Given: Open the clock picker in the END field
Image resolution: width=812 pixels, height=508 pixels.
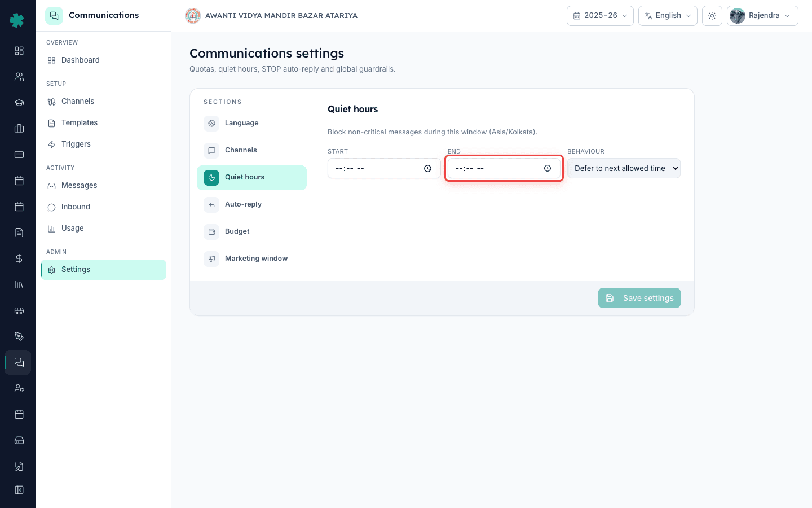Looking at the screenshot, I should (x=548, y=168).
